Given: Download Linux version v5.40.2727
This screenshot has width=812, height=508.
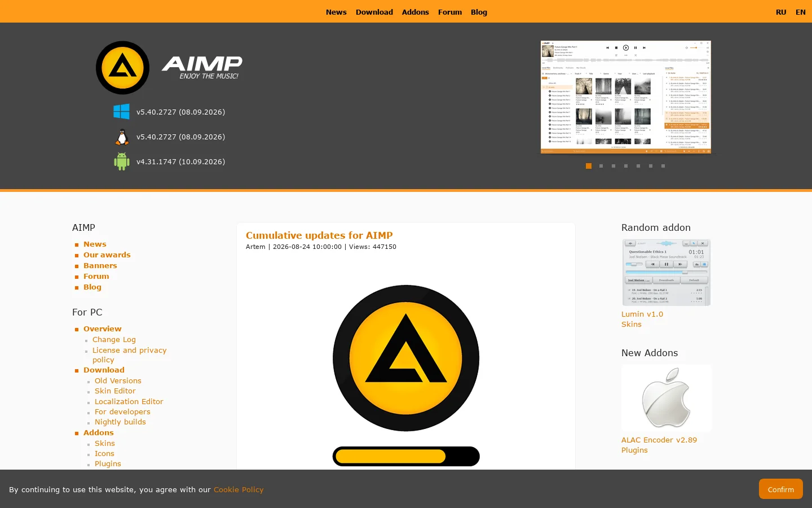Looking at the screenshot, I should click(180, 137).
